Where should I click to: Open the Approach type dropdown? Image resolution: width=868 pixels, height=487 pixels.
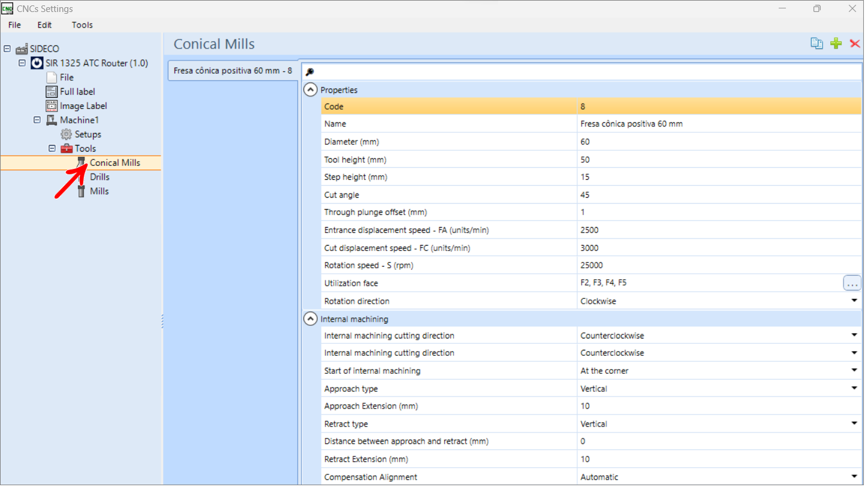pyautogui.click(x=855, y=388)
